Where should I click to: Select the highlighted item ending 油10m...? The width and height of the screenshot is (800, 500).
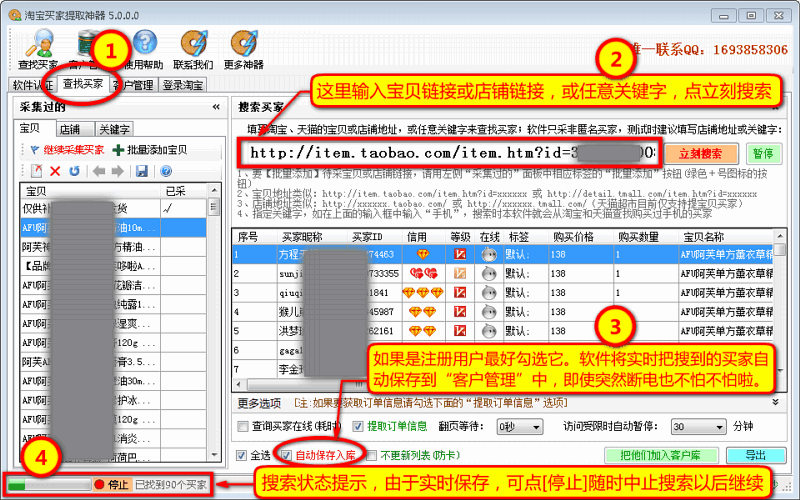(114, 228)
